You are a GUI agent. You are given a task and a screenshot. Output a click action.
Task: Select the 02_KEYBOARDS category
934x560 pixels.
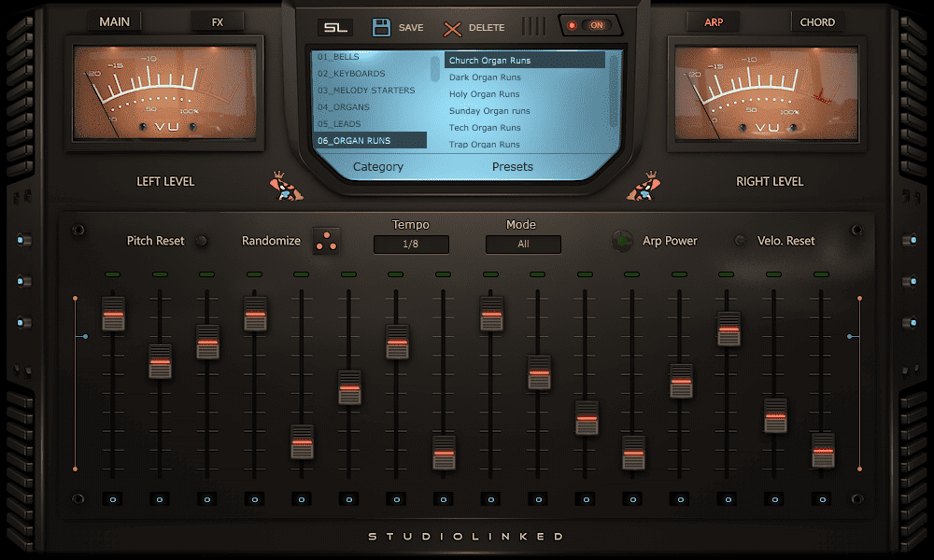[370, 73]
